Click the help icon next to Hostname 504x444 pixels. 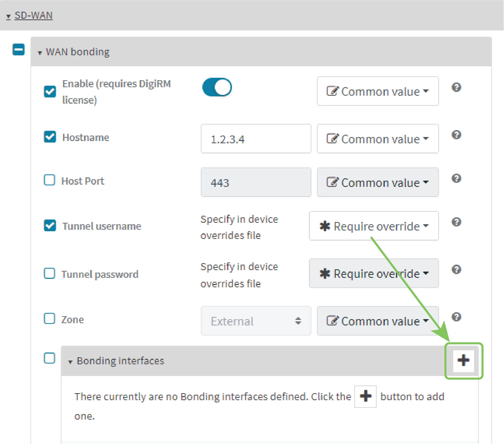coord(456,135)
